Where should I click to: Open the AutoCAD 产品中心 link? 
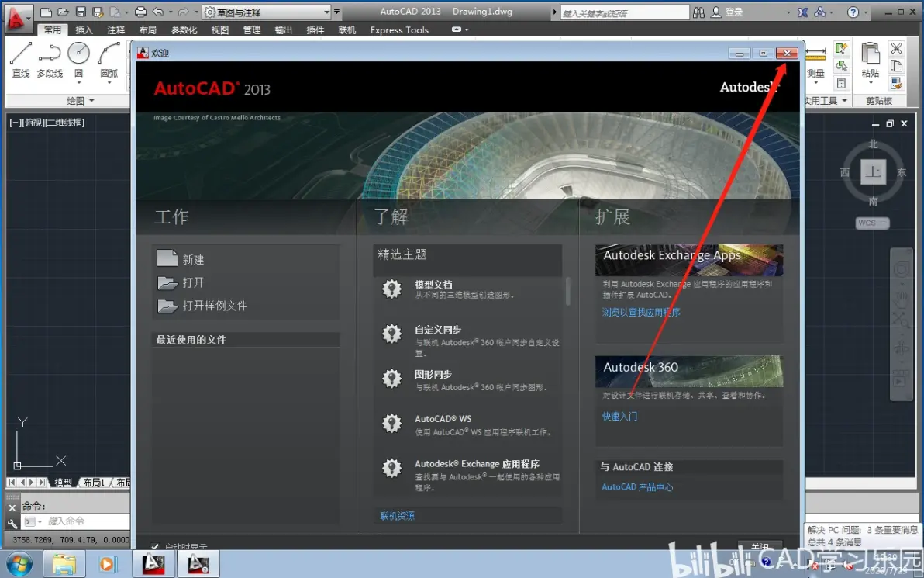click(x=637, y=487)
